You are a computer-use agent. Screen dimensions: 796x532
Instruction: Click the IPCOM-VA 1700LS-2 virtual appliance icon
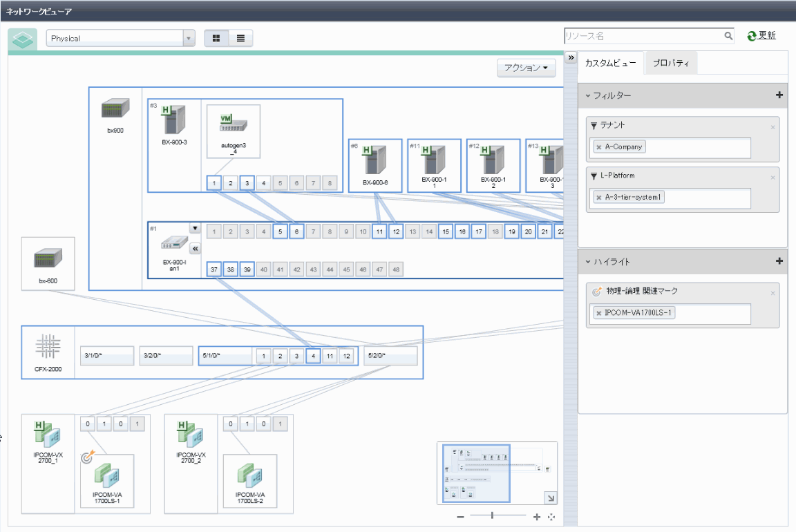click(x=249, y=476)
